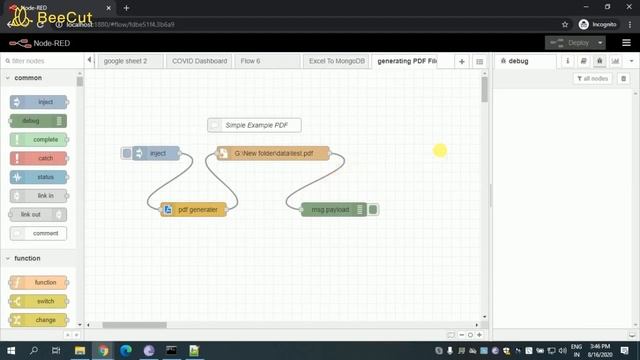Click the inject node's trigger button on canvas

(127, 153)
